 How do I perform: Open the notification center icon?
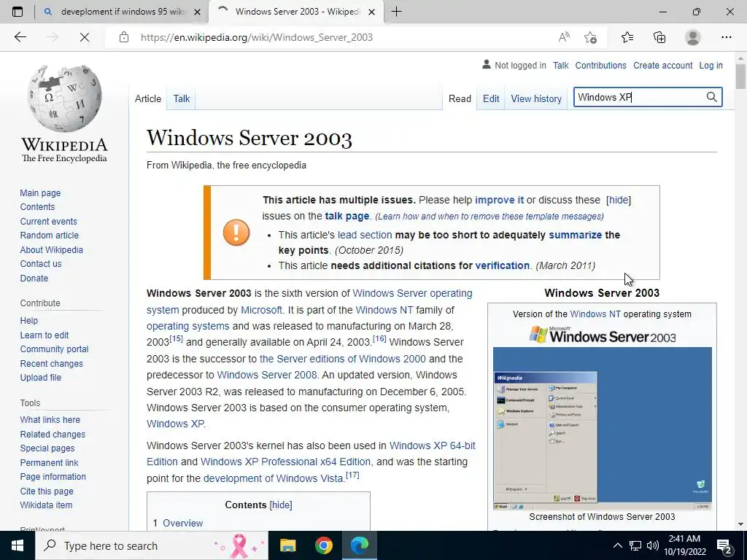pyautogui.click(x=724, y=545)
